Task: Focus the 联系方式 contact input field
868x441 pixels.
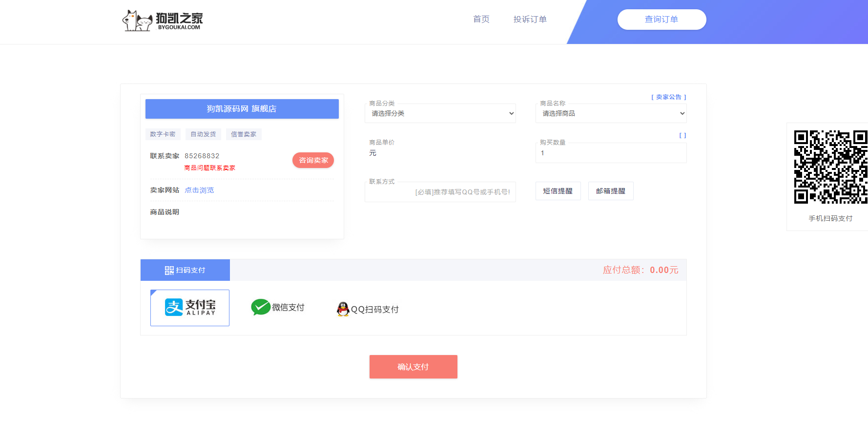Action: click(440, 192)
